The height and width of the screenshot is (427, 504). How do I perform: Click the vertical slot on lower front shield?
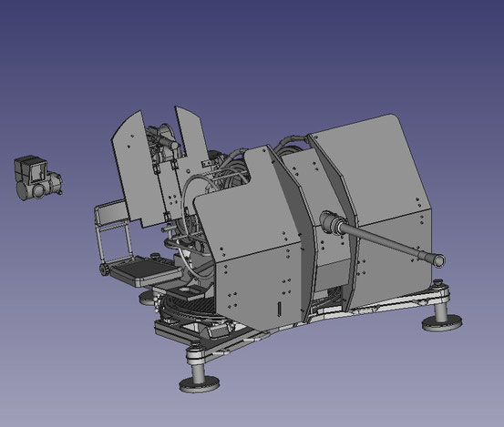click(x=279, y=310)
